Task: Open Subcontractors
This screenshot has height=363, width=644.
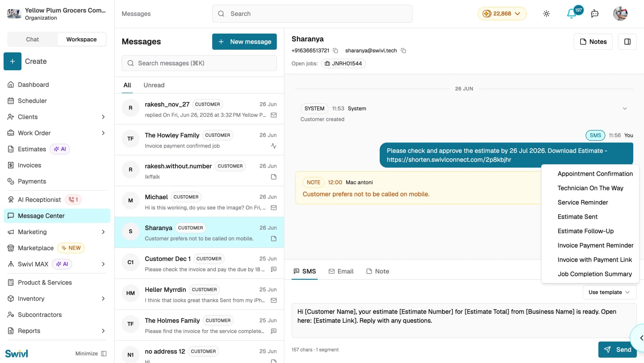Action: [57, 315]
